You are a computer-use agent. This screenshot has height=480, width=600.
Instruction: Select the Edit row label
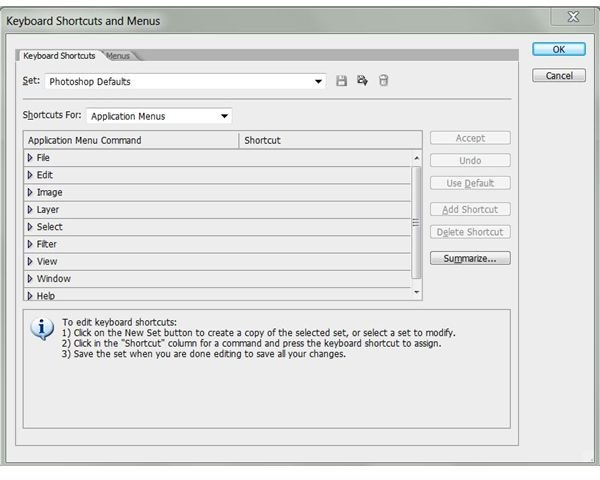(44, 175)
